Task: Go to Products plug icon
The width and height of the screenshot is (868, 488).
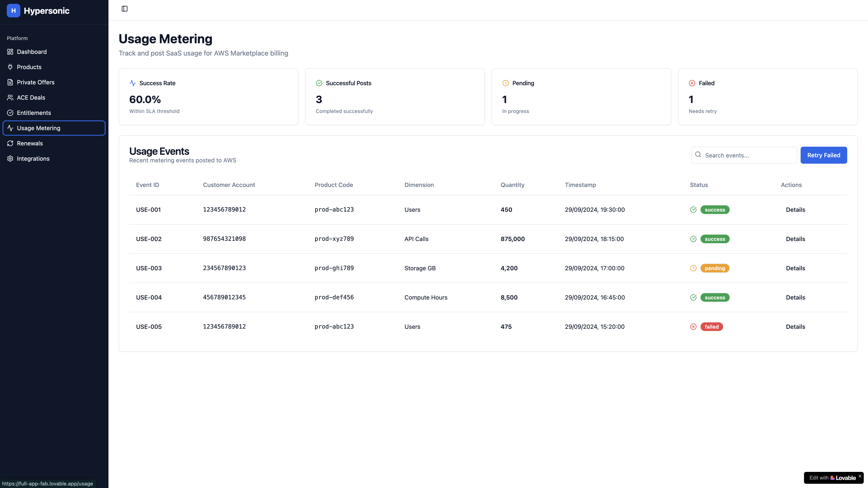Action: tap(10, 67)
